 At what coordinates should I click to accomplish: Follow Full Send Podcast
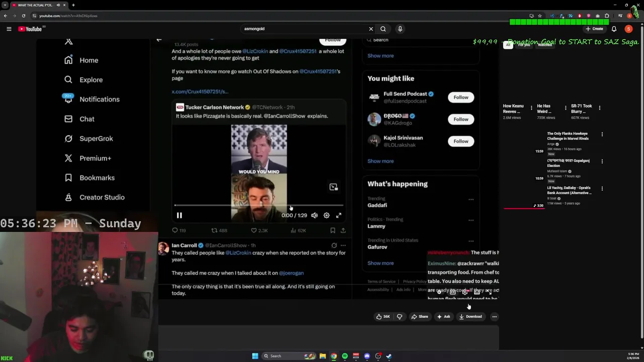click(x=461, y=97)
